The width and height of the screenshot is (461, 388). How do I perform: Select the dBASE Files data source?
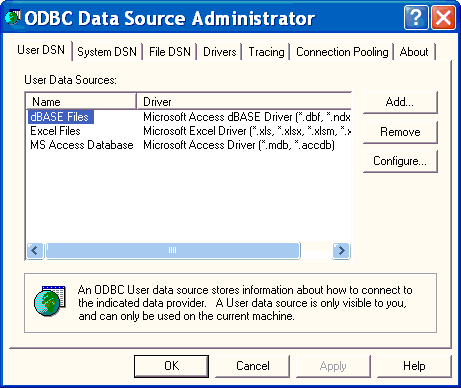(60, 117)
